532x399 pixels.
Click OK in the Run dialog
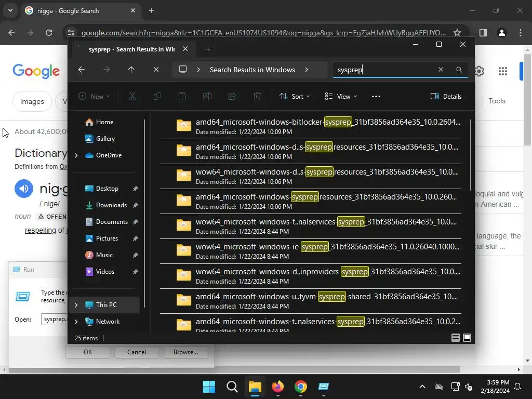(x=88, y=352)
